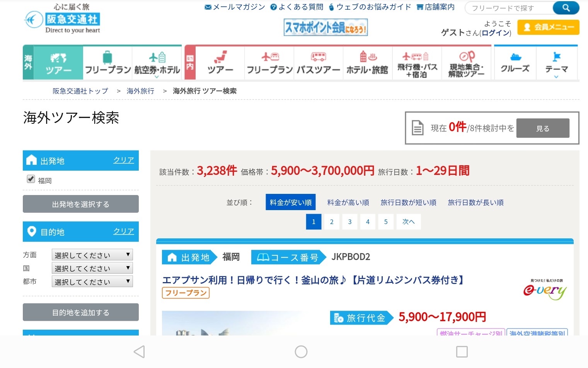
Task: Open the クルーズ ship icon menu
Action: [515, 63]
